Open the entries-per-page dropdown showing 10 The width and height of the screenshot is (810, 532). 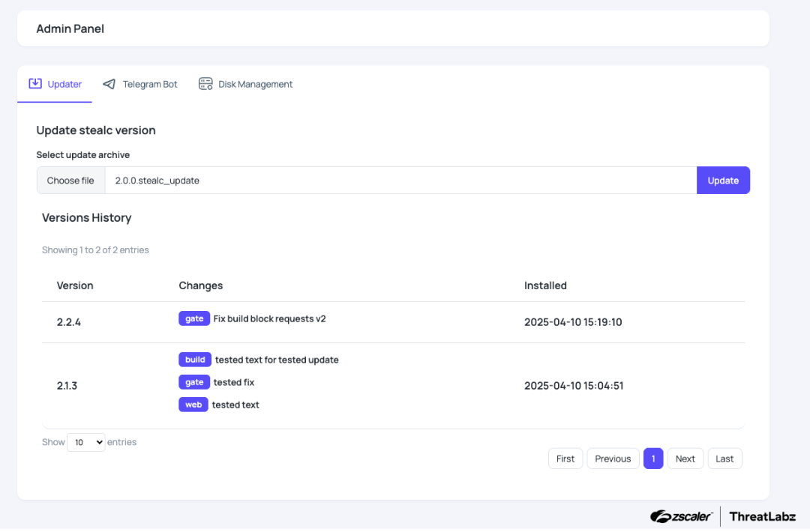[85, 442]
